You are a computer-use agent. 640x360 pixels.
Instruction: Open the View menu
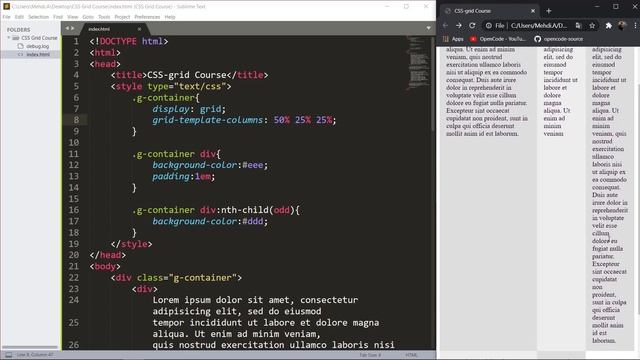73,17
